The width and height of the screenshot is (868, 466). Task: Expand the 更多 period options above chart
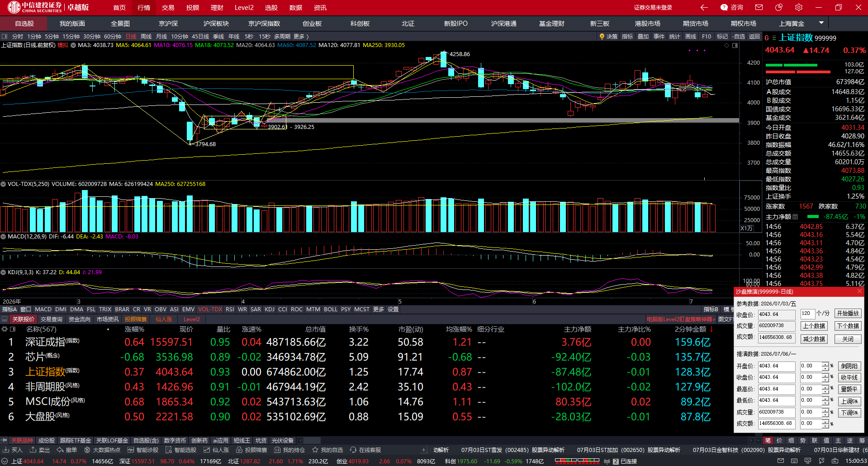coord(301,37)
